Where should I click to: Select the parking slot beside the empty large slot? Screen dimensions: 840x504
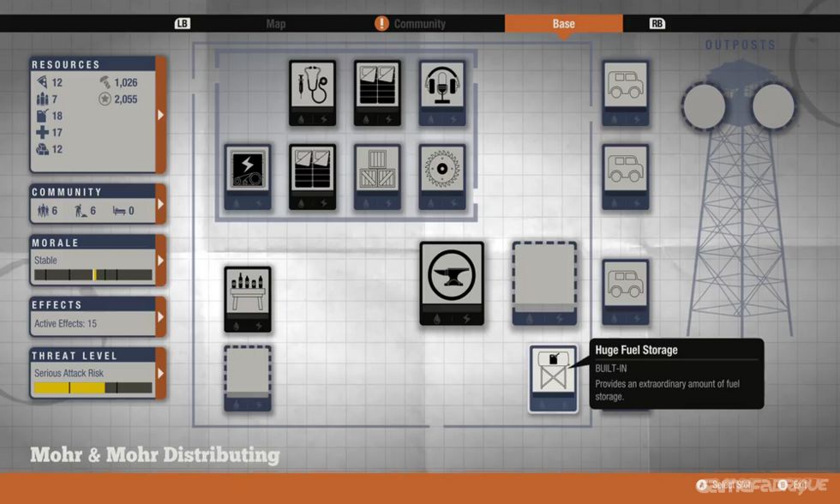pos(625,292)
